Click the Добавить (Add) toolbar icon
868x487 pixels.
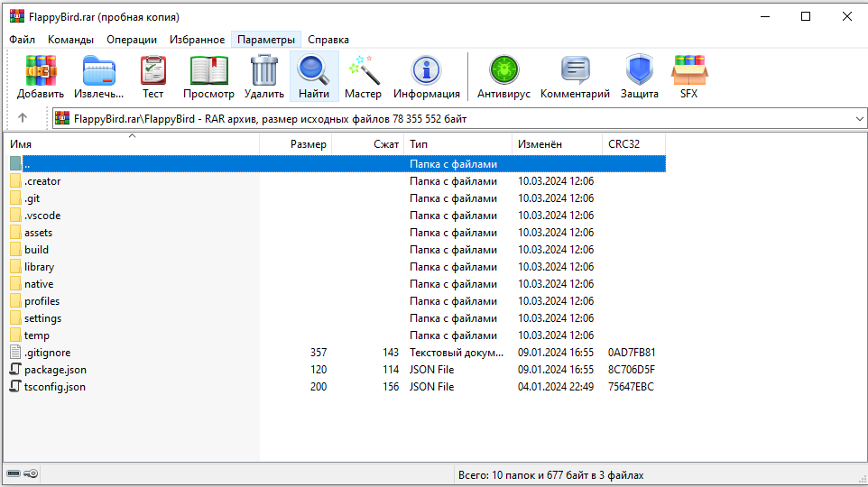[x=41, y=70]
